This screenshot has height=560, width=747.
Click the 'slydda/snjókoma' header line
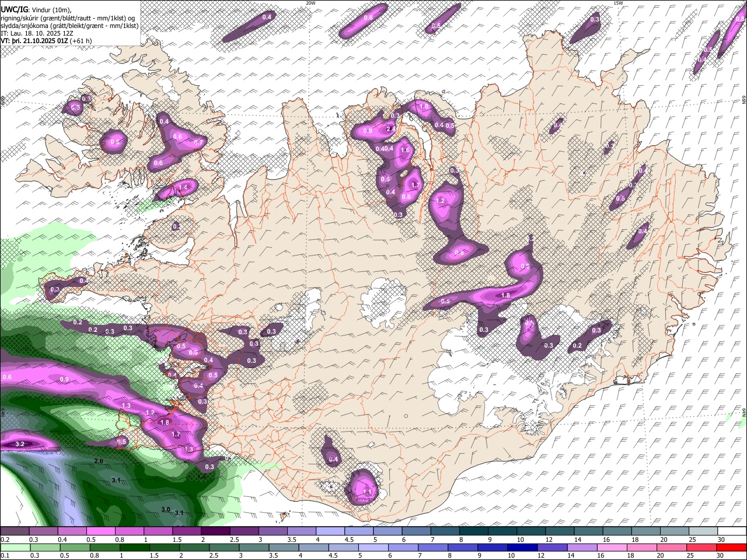[x=69, y=26]
